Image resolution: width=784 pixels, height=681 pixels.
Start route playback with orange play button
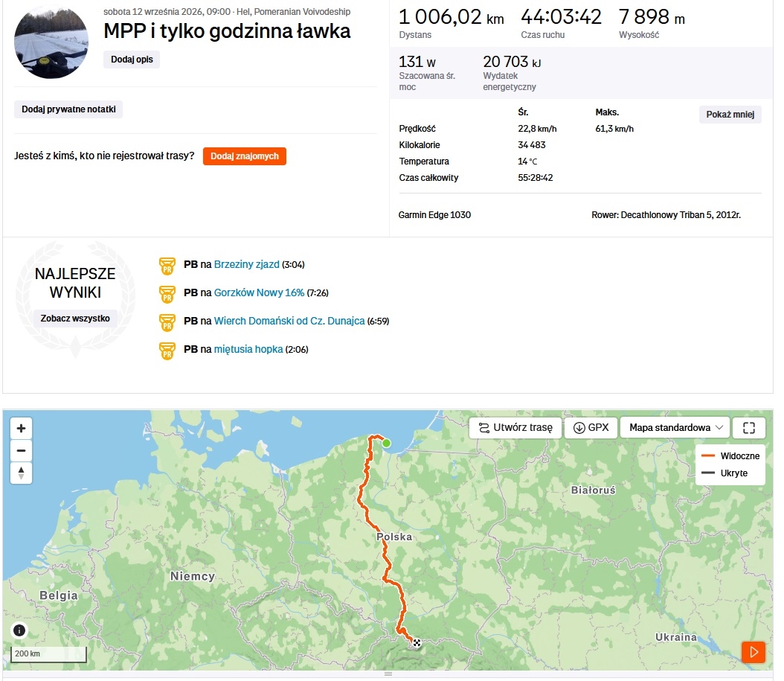(754, 652)
